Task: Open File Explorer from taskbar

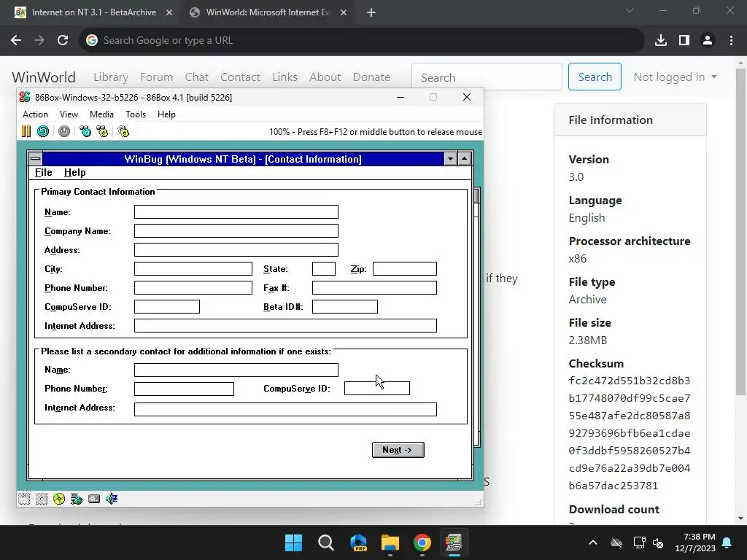Action: click(x=390, y=542)
